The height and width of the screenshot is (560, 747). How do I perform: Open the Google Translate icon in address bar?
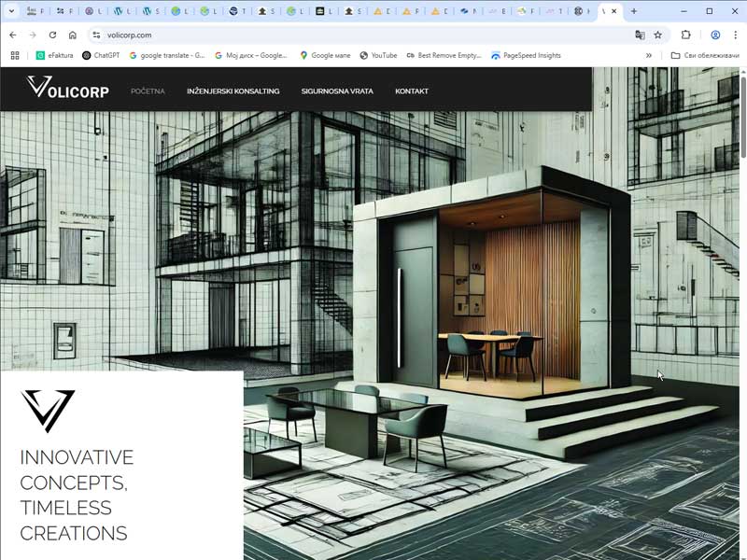pos(640,35)
